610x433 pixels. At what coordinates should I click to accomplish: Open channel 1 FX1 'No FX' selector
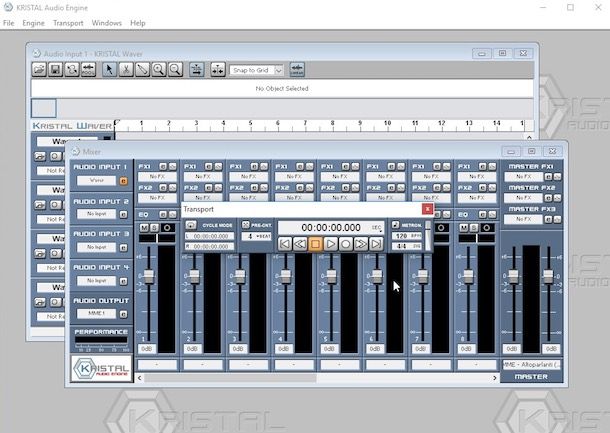click(157, 177)
